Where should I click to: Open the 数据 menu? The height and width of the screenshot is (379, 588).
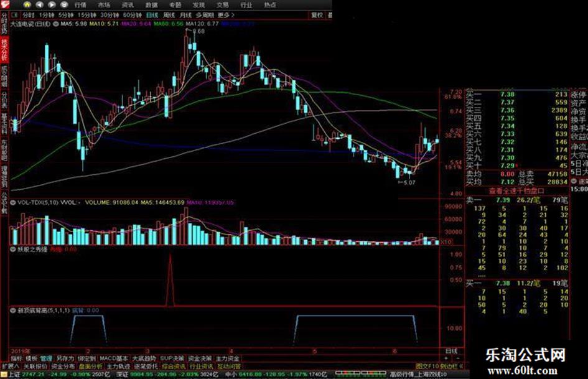(x=151, y=5)
